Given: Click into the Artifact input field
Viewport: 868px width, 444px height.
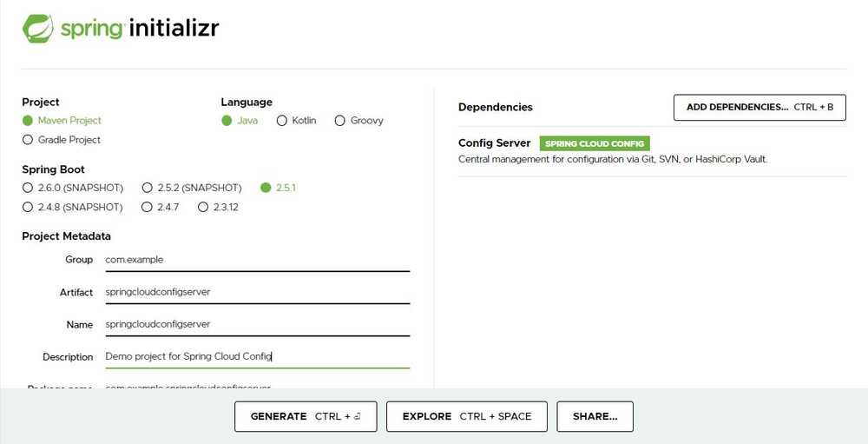Looking at the screenshot, I should 258,292.
